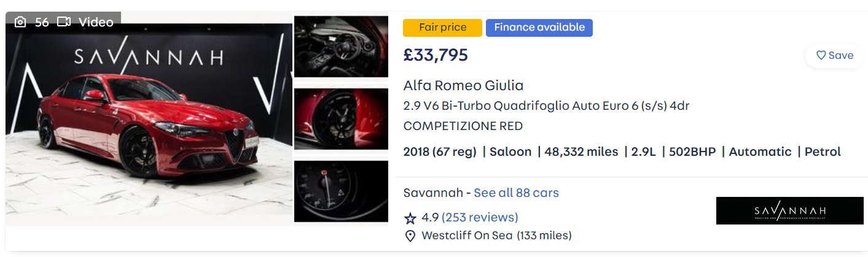Click the heart icon to save listing
The width and height of the screenshot is (868, 257).
click(x=821, y=55)
